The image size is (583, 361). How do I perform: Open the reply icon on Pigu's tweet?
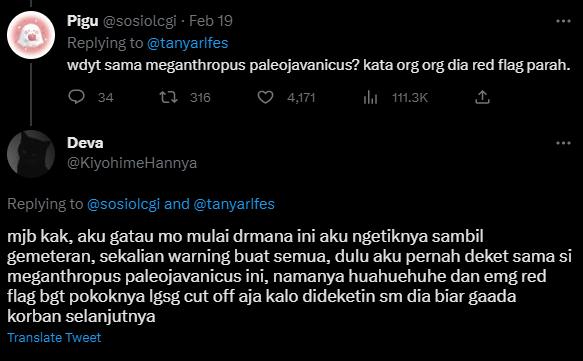point(77,97)
